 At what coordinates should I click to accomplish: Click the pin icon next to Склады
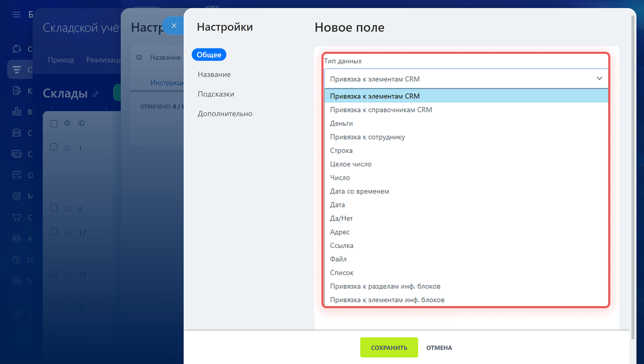(x=96, y=94)
